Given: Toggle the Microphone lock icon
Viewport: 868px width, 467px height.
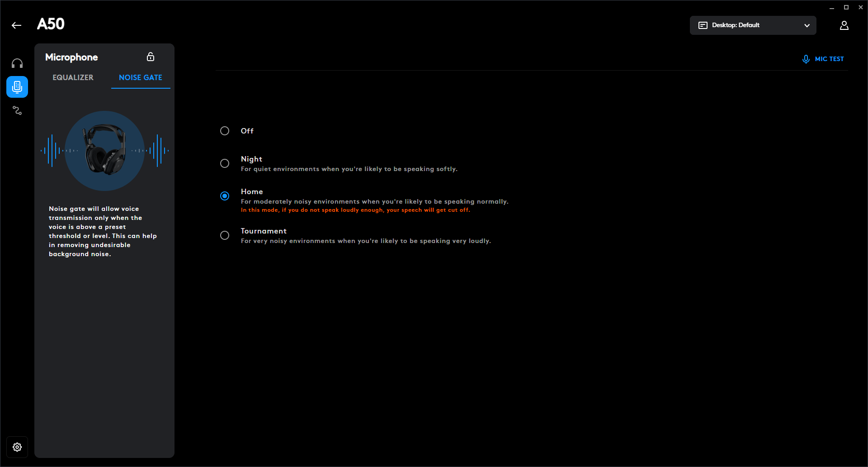Looking at the screenshot, I should (151, 57).
